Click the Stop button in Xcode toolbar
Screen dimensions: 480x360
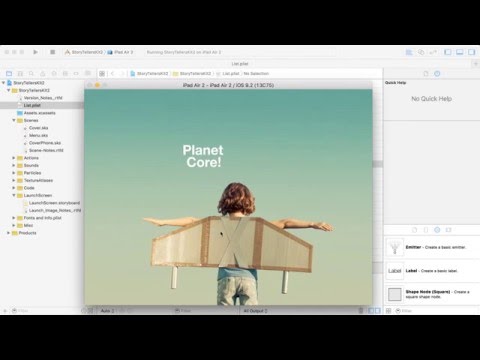(x=52, y=52)
